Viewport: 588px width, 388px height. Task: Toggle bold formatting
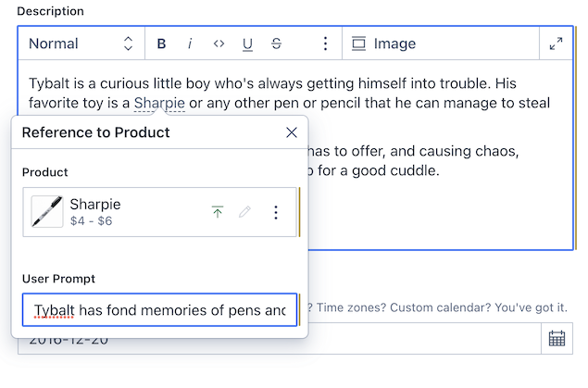(x=162, y=44)
